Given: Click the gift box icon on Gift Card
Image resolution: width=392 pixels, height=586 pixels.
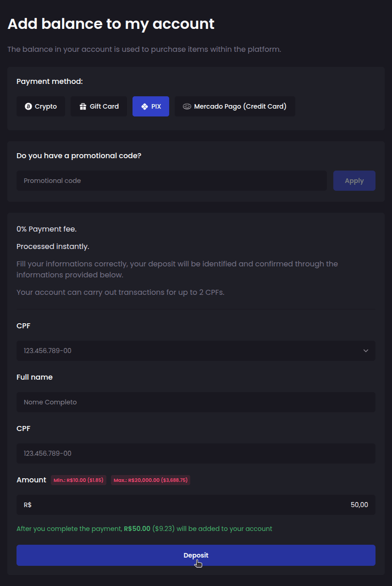Looking at the screenshot, I should click(x=83, y=106).
